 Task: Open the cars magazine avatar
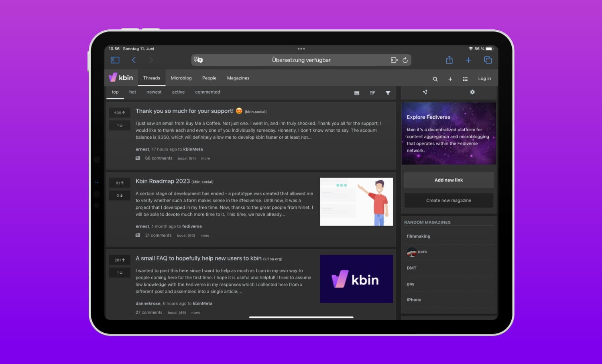click(411, 252)
